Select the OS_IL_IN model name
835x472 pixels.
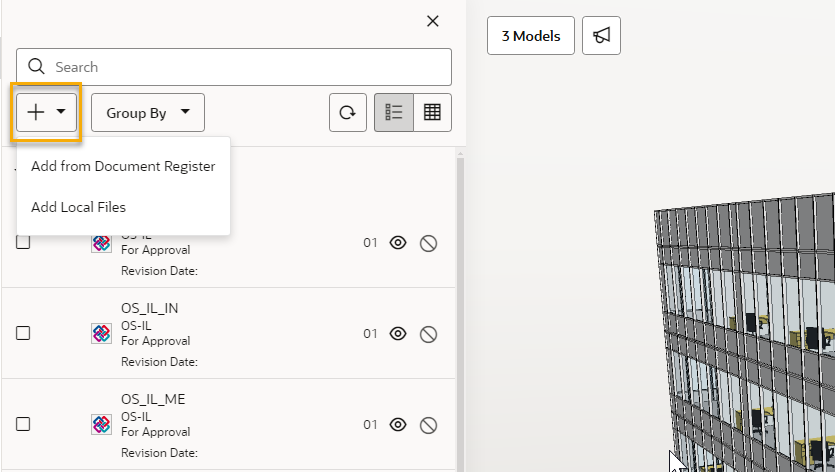coord(150,308)
